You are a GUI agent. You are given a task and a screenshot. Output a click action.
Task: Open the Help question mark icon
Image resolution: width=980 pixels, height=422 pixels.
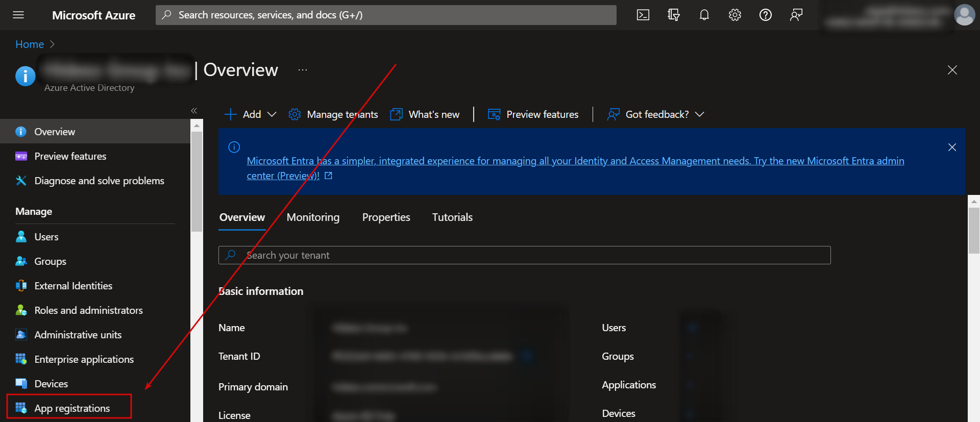point(766,15)
